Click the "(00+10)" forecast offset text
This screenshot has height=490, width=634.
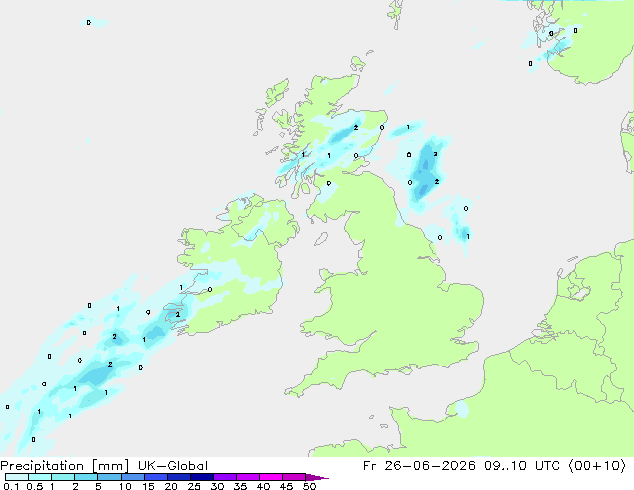click(x=597, y=466)
